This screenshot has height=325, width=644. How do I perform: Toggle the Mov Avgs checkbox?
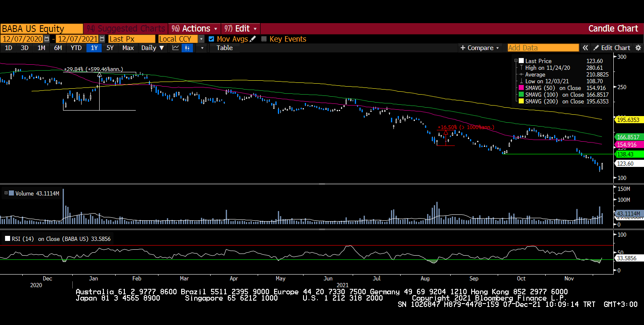[x=211, y=39]
